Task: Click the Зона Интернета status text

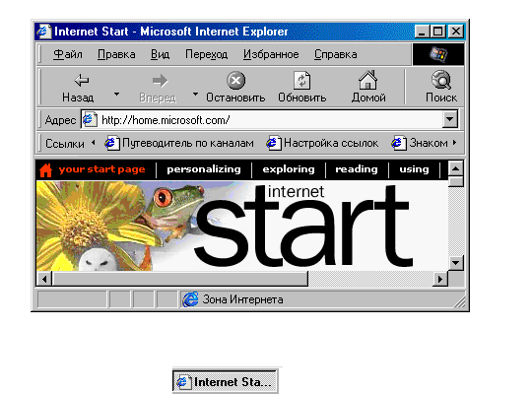Action: pos(243,299)
